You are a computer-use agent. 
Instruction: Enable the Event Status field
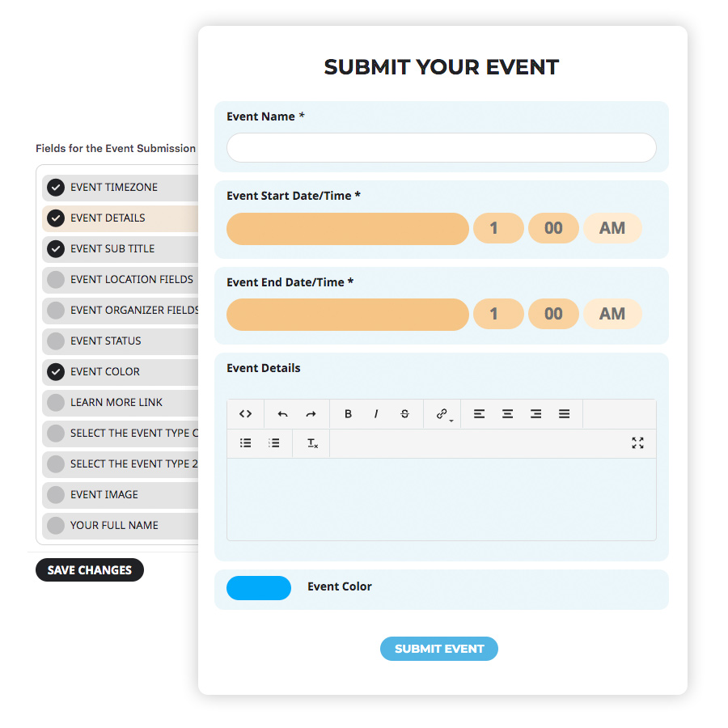coord(56,341)
